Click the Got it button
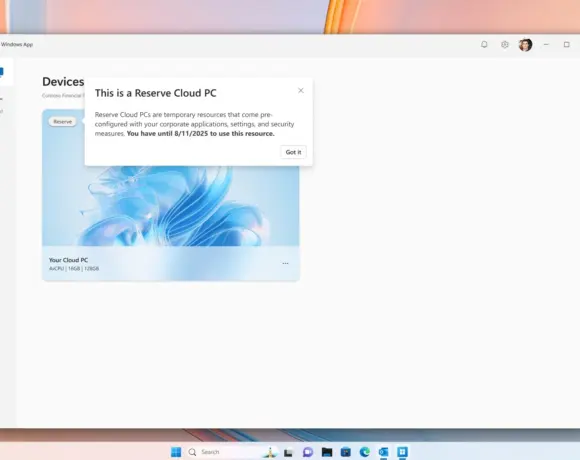Viewport: 580px width, 460px height. coord(293,152)
